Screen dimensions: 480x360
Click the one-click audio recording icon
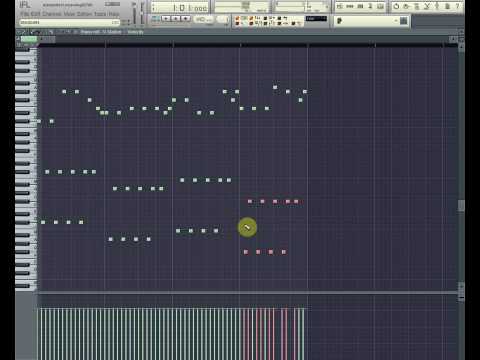[x=437, y=6]
